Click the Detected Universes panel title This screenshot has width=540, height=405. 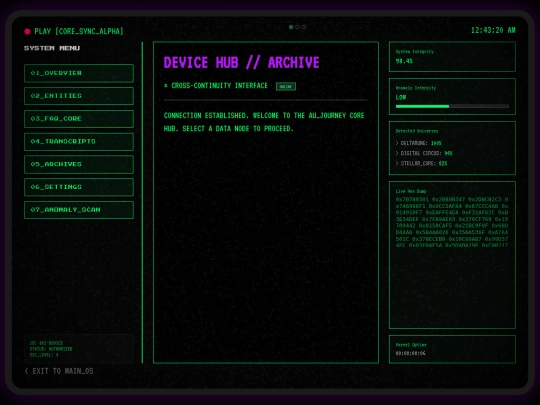click(417, 131)
